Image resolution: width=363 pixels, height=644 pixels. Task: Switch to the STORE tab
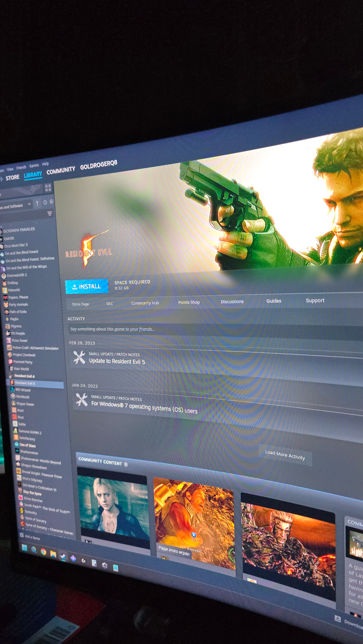[x=12, y=178]
